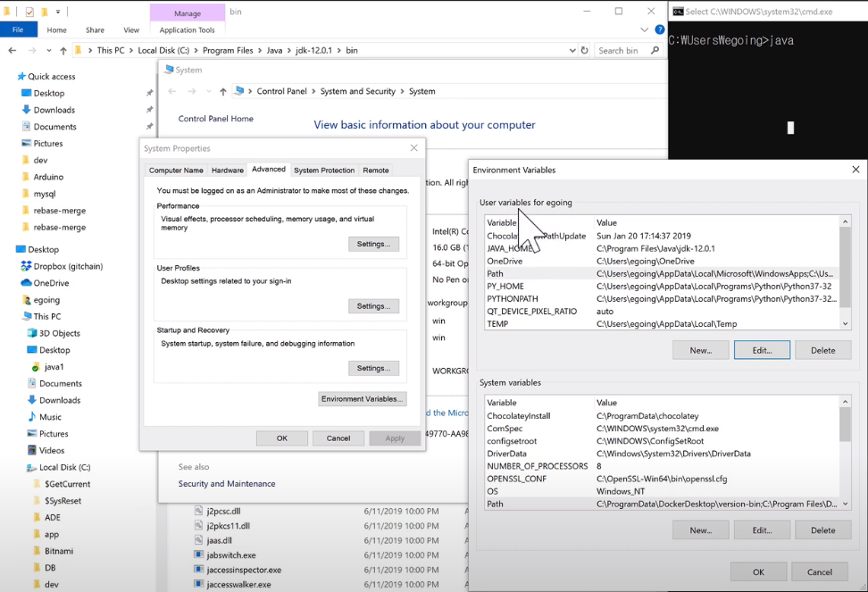This screenshot has width=868, height=592.
Task: Select Local Disk (C:) in navigation pane
Action: [64, 468]
